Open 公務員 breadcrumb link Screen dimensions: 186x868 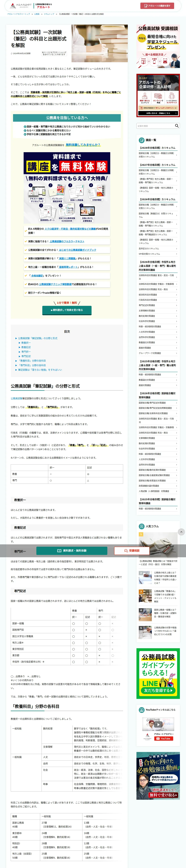pos(37,14)
